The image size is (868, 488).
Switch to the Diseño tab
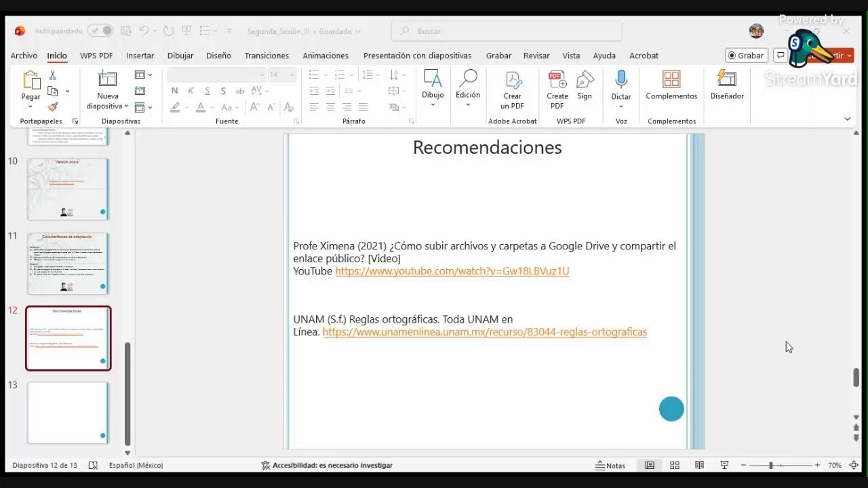[218, 56]
